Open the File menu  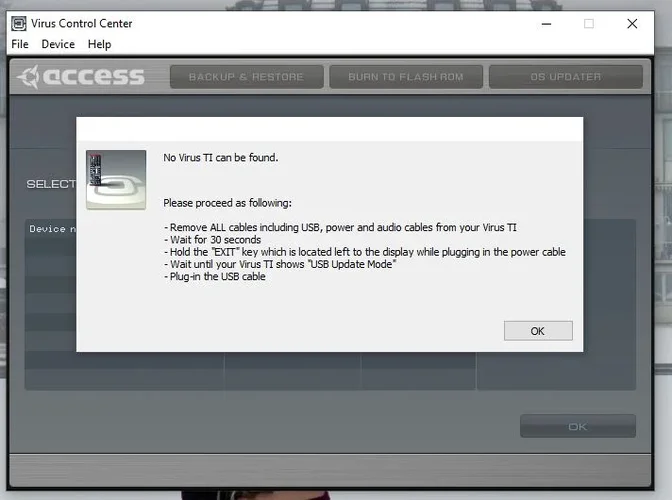point(20,44)
